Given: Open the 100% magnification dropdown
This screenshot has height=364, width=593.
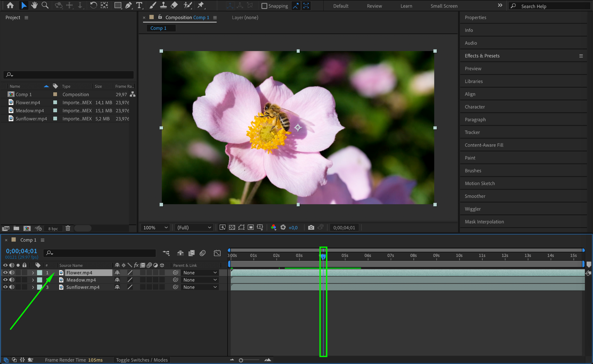Looking at the screenshot, I should pyautogui.click(x=155, y=228).
